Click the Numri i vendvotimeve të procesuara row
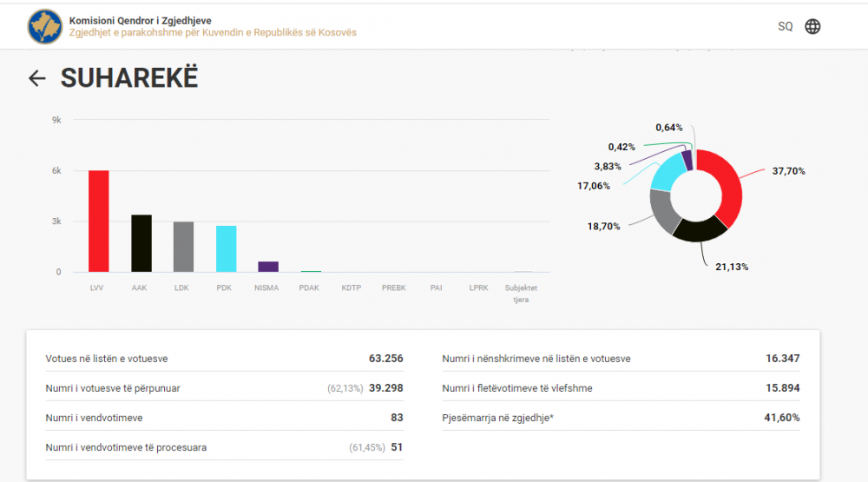 point(224,447)
